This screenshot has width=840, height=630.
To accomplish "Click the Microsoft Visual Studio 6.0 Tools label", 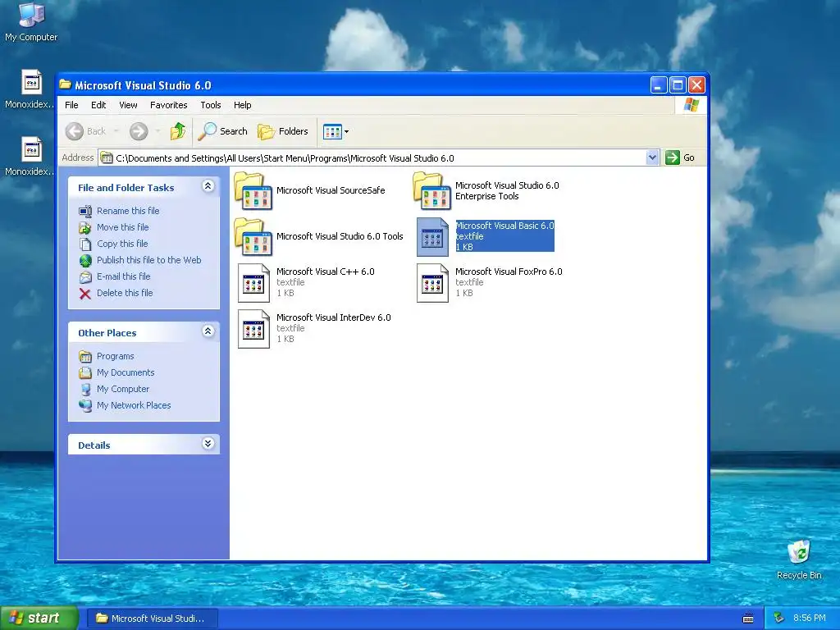I will (x=340, y=236).
